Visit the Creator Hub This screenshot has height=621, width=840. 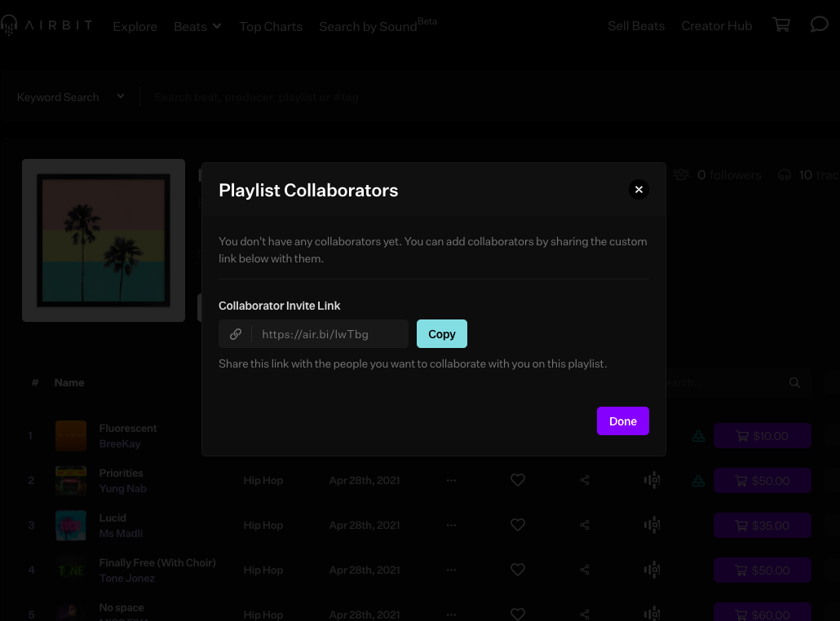tap(716, 26)
